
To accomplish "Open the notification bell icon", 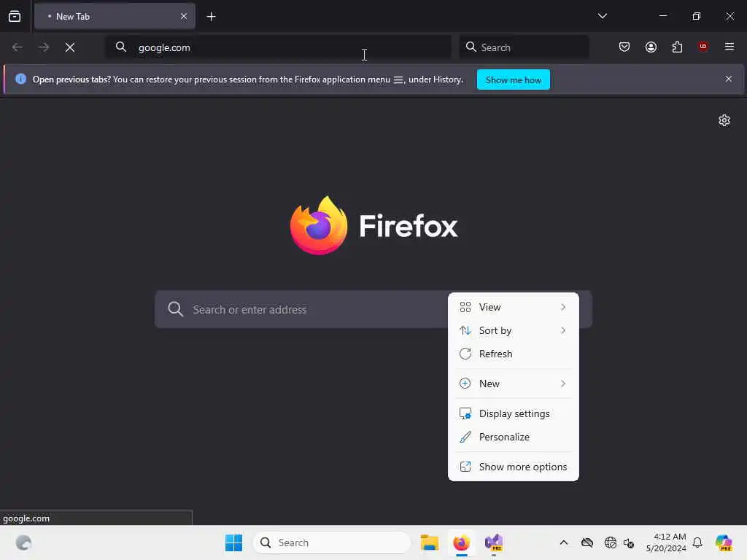I will [x=697, y=542].
